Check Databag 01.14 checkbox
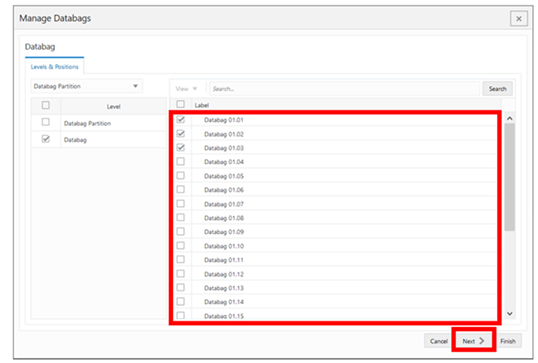538x363 pixels. pyautogui.click(x=180, y=302)
